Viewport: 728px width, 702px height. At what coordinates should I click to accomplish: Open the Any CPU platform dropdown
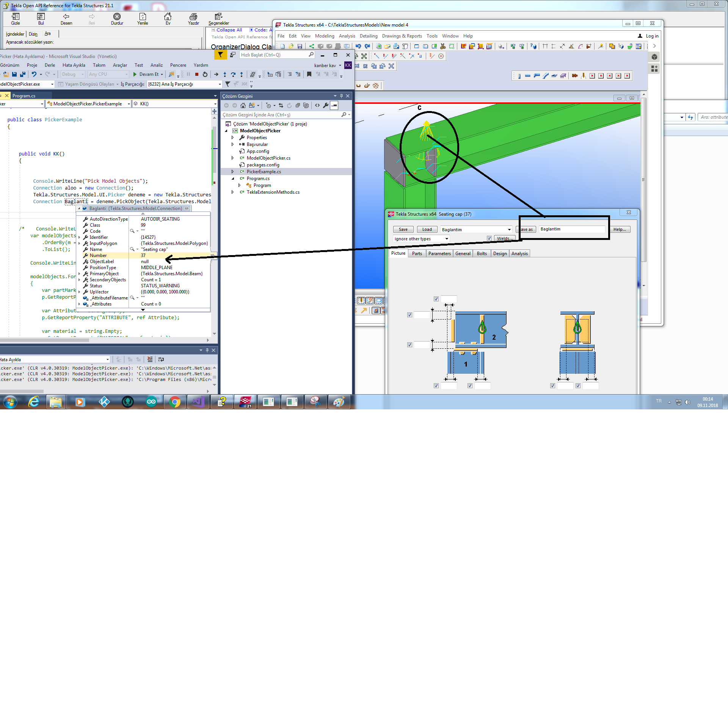click(x=108, y=74)
